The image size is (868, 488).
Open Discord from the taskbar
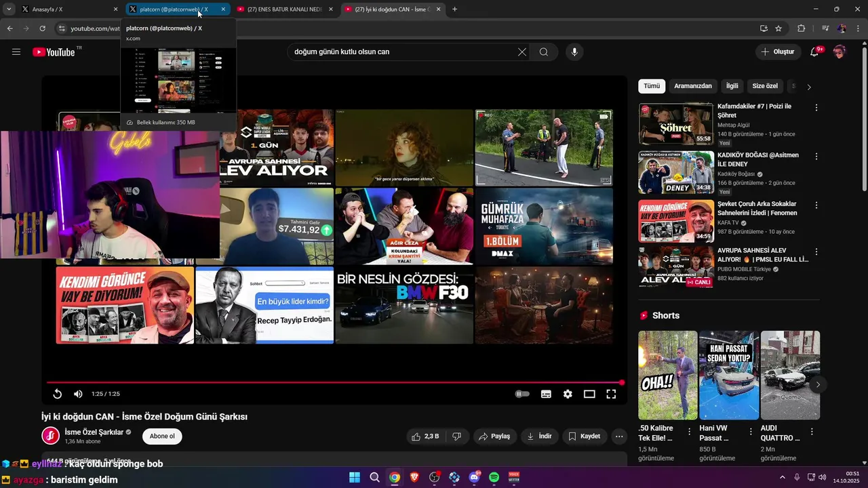474,477
